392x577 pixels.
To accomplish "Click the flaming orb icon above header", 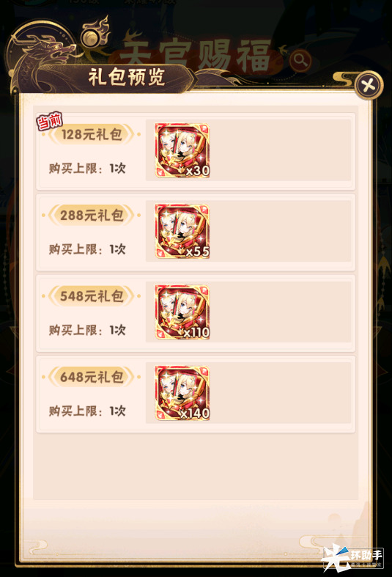I will 94,35.
